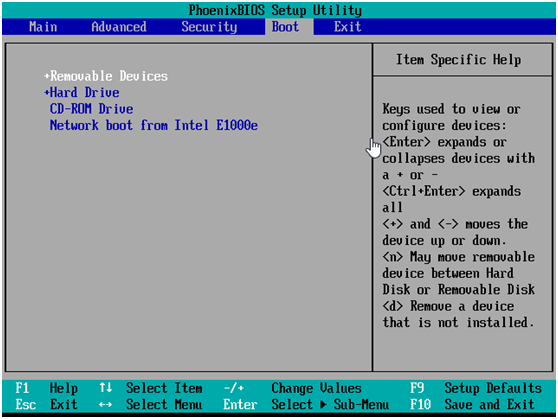Image resolution: width=558 pixels, height=419 pixels.
Task: Select Network boot from Intel E1000e
Action: click(154, 125)
